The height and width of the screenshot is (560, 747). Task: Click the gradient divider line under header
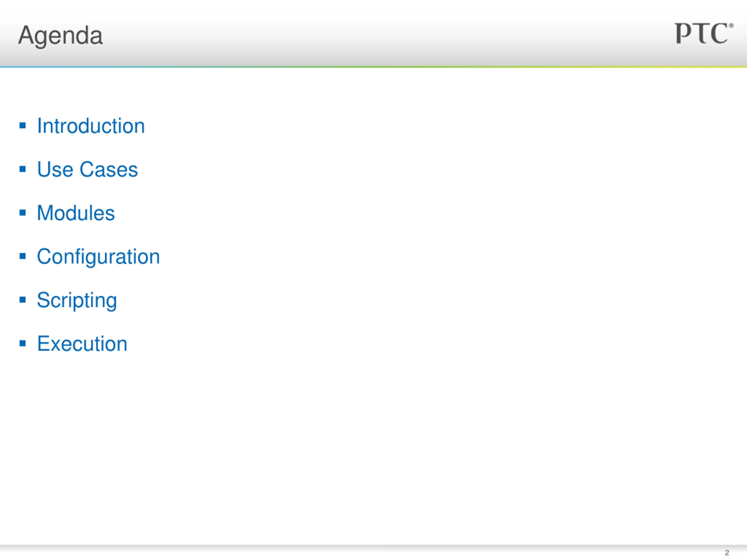[373, 67]
